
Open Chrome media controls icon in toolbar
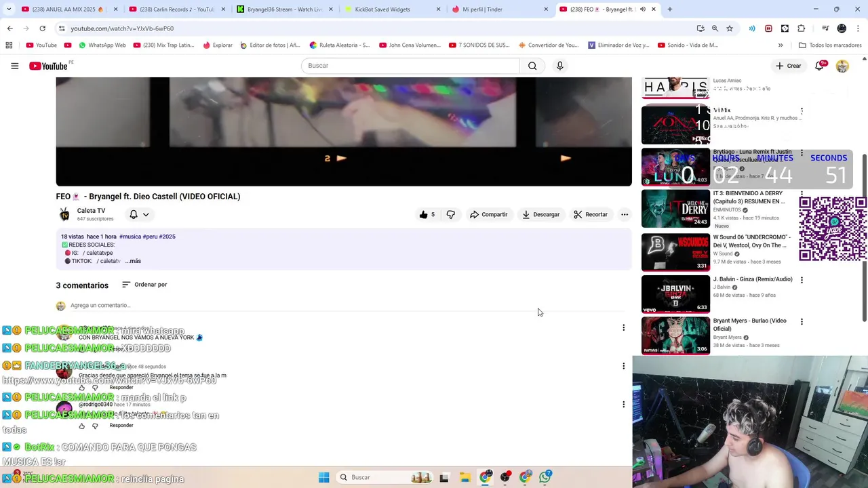pyautogui.click(x=825, y=28)
